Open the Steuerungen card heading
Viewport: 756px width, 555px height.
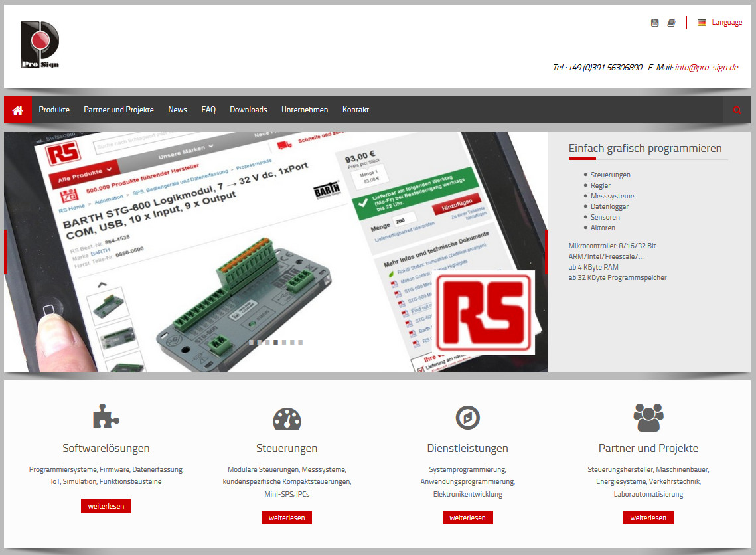click(x=287, y=448)
